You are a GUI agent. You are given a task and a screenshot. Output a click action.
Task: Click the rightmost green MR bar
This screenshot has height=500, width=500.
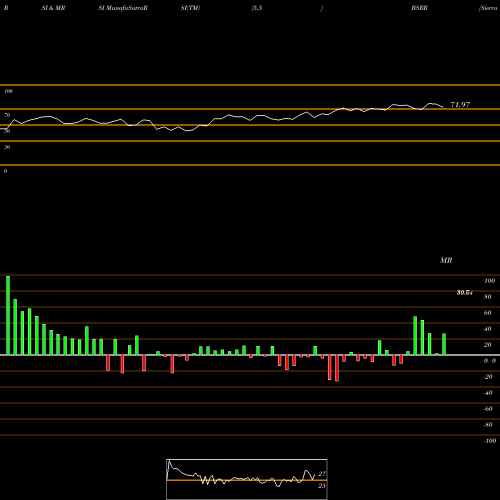(x=444, y=344)
